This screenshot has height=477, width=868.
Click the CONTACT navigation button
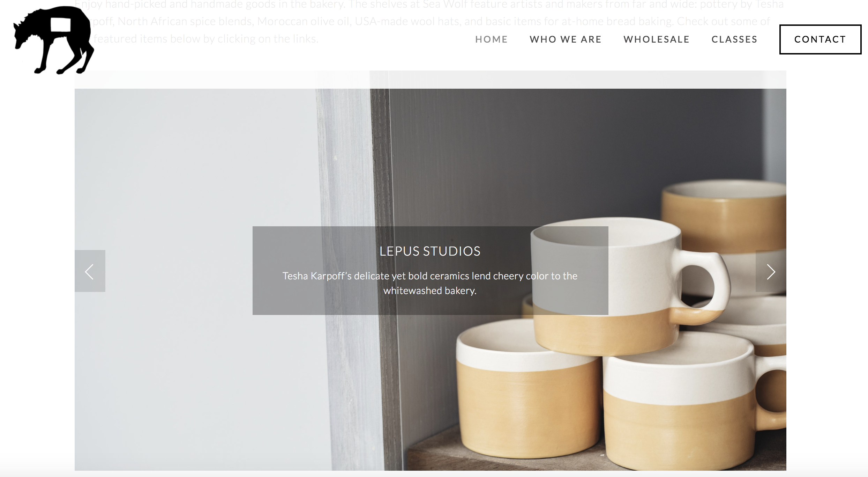[820, 39]
